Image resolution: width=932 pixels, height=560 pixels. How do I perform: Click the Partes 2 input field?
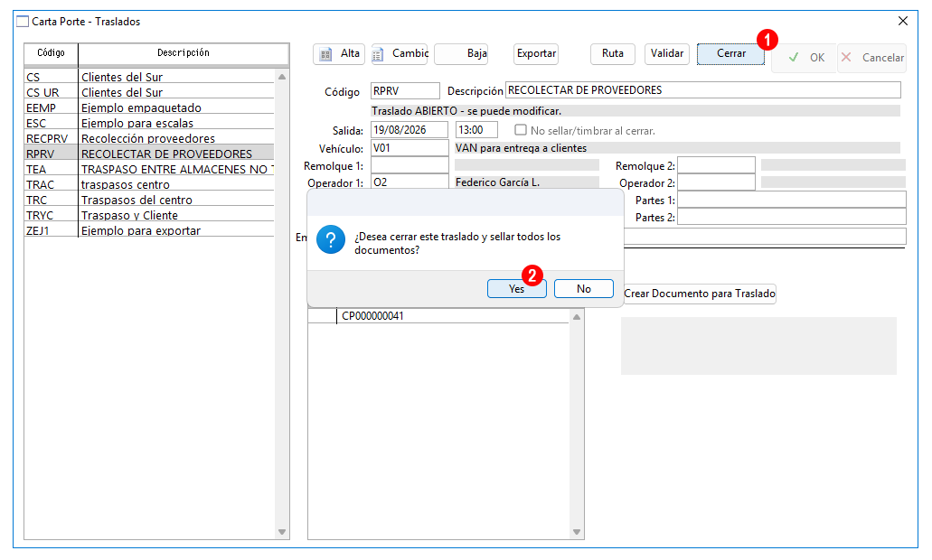tap(792, 217)
